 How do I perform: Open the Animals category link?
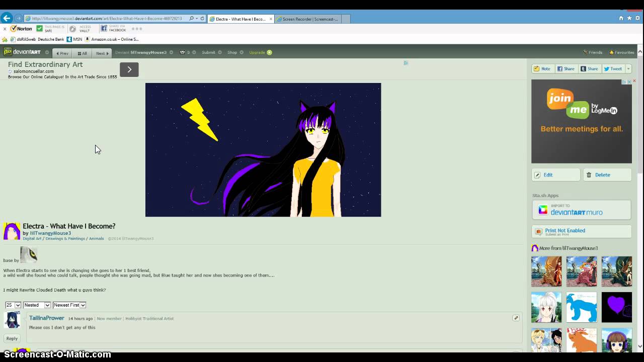97,239
